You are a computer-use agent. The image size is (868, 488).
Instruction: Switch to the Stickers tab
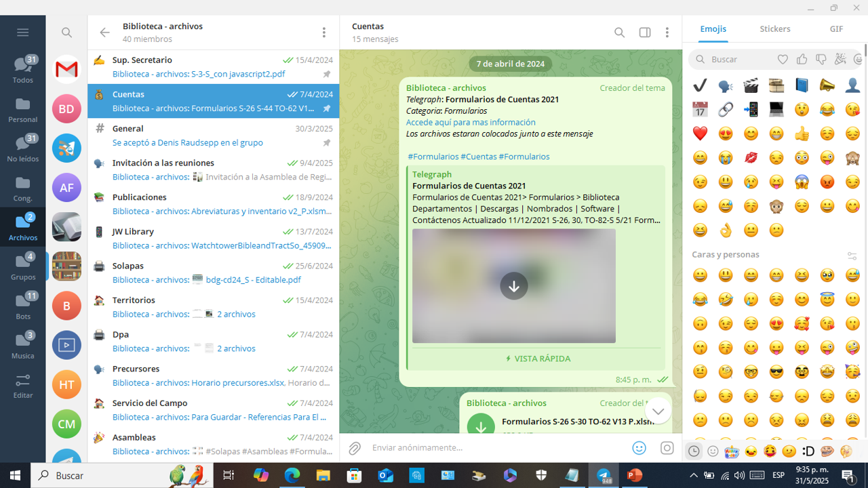pos(775,29)
